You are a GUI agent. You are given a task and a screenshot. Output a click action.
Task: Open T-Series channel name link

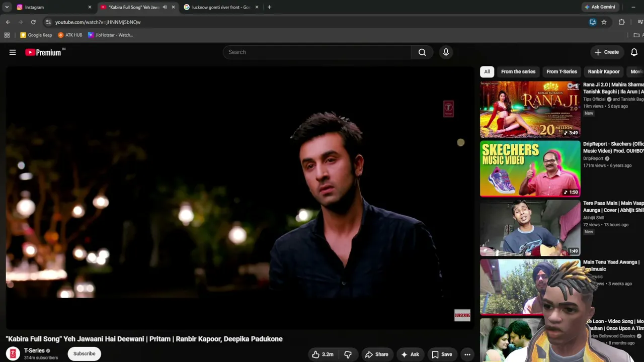[x=34, y=350]
